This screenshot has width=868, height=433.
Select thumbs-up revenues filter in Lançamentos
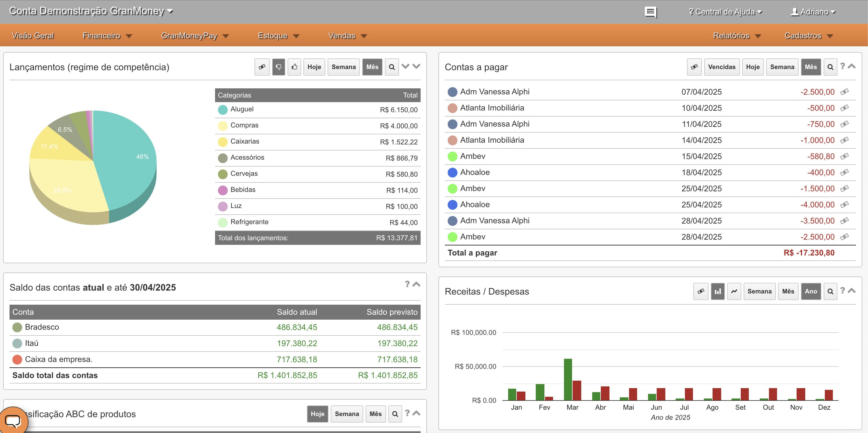(x=295, y=67)
